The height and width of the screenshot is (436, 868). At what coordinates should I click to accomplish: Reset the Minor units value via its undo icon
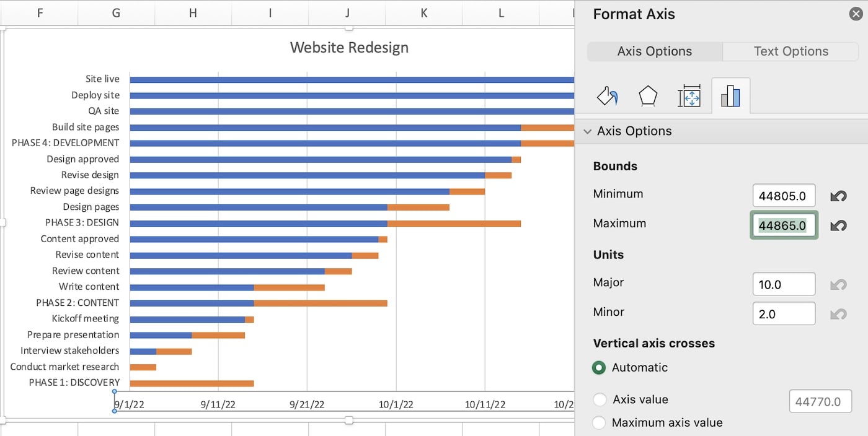pos(838,313)
